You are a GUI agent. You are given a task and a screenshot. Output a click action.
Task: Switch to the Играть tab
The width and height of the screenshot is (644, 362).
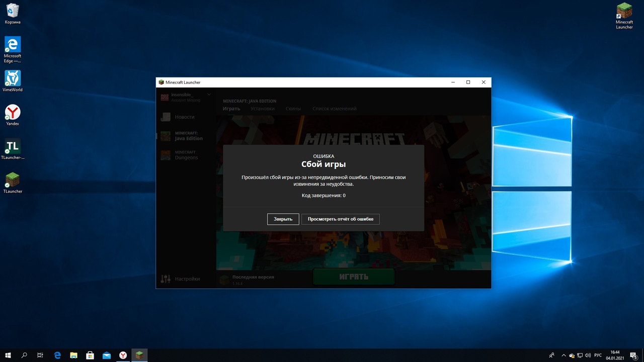point(231,109)
